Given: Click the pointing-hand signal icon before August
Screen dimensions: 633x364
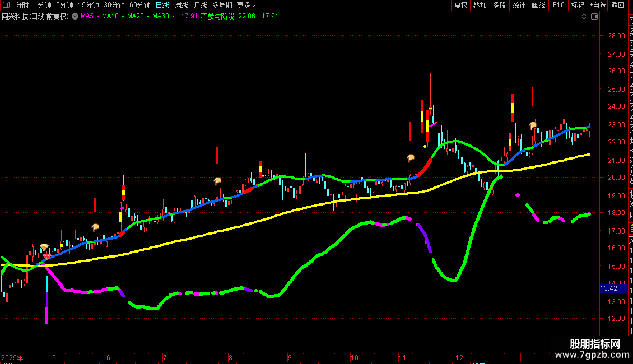Looking at the screenshot, I should click(x=217, y=181).
